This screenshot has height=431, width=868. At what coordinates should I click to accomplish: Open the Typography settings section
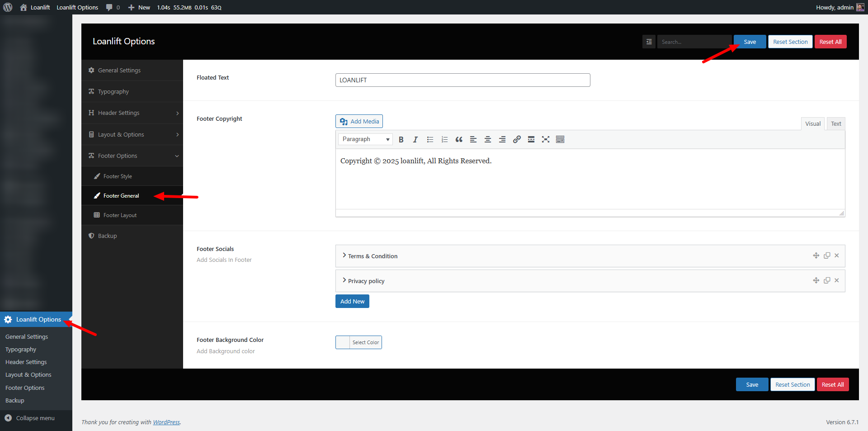(x=113, y=92)
